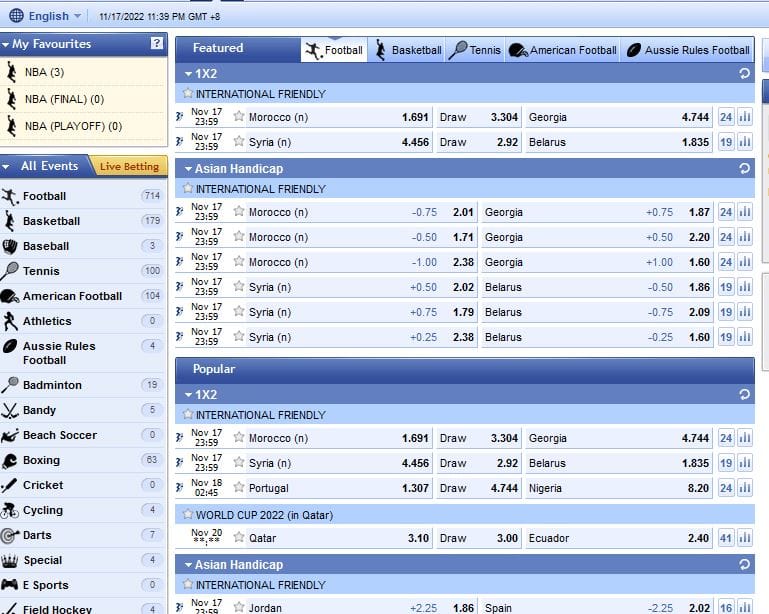Click the globe language icon

click(x=16, y=16)
